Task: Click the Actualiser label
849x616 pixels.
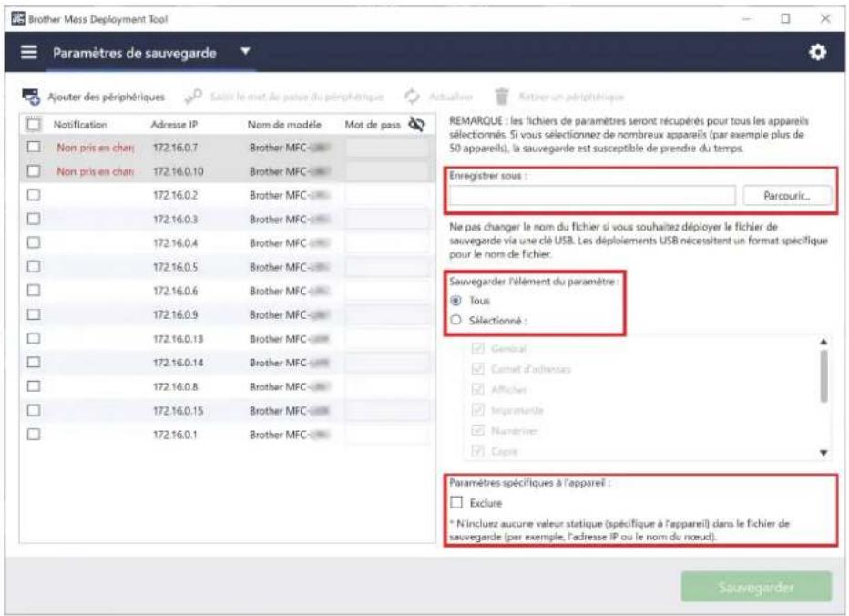Action: (451, 97)
